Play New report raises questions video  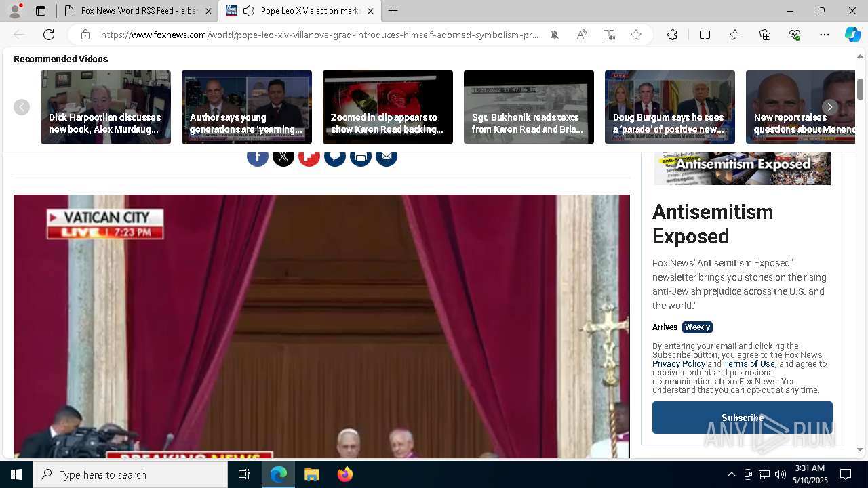click(800, 107)
